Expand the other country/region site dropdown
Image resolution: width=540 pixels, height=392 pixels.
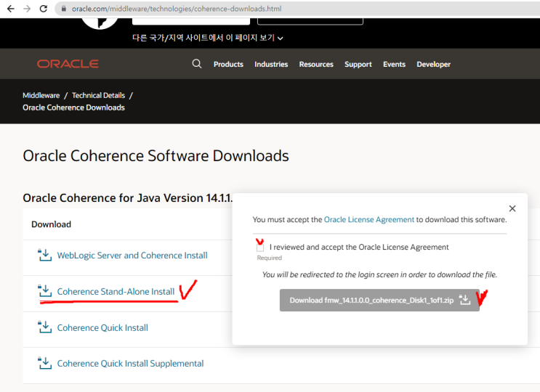tap(208, 38)
